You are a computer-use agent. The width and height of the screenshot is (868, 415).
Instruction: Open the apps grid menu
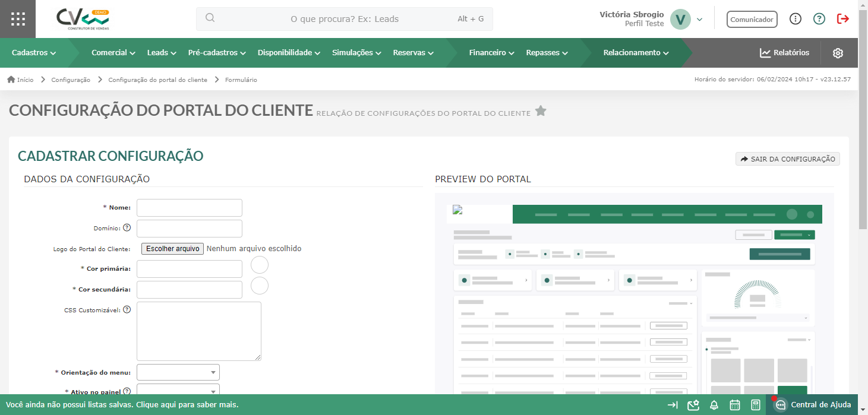point(18,19)
